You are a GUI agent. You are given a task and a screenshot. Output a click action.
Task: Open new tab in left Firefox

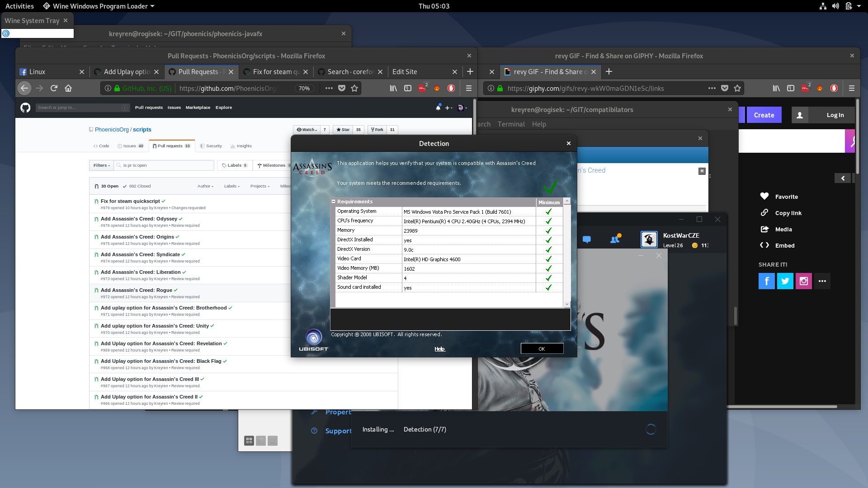pos(470,71)
